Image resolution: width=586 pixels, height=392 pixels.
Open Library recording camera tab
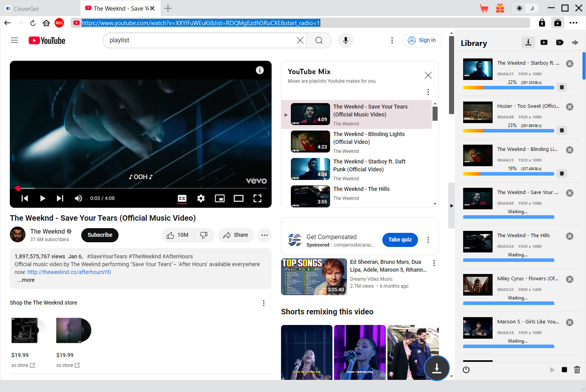tap(560, 42)
